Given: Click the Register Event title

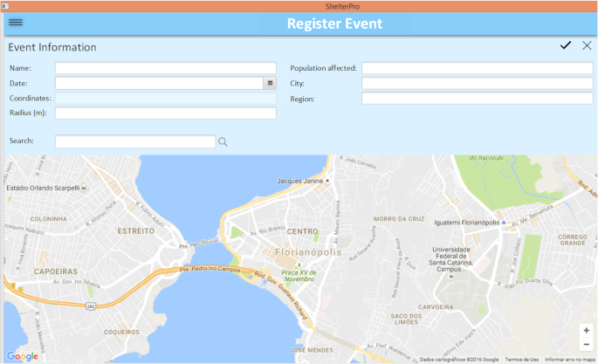Looking at the screenshot, I should (334, 24).
